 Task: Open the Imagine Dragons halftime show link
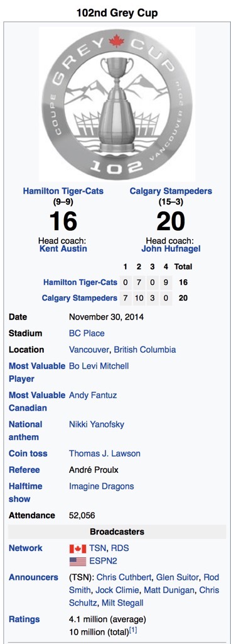[x=102, y=486]
